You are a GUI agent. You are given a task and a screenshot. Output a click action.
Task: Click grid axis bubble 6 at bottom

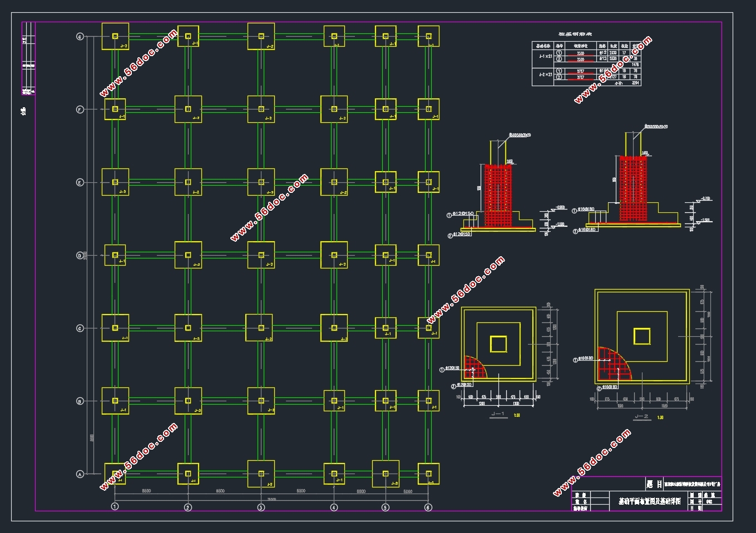click(x=428, y=507)
